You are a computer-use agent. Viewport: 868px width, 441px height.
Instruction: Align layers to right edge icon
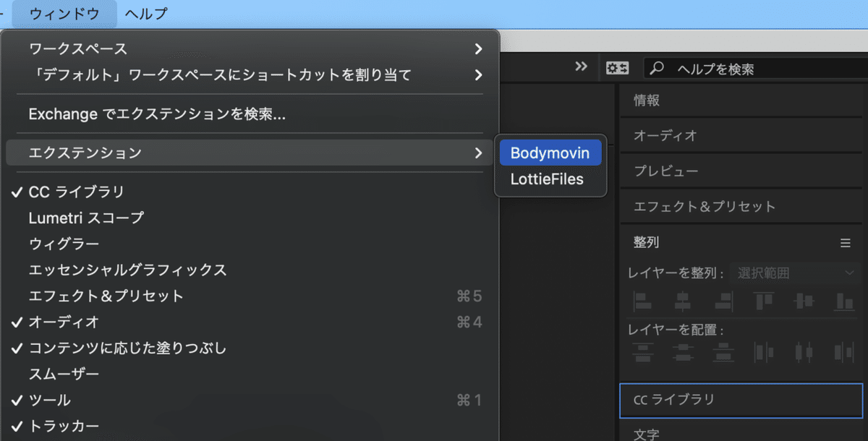(x=723, y=300)
